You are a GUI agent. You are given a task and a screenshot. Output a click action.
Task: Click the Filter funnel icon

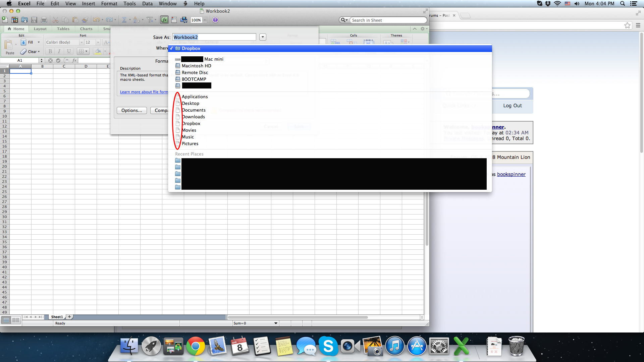click(150, 20)
